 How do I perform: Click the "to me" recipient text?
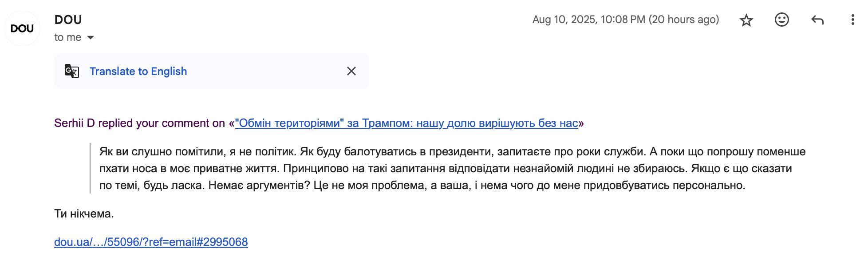click(x=68, y=38)
